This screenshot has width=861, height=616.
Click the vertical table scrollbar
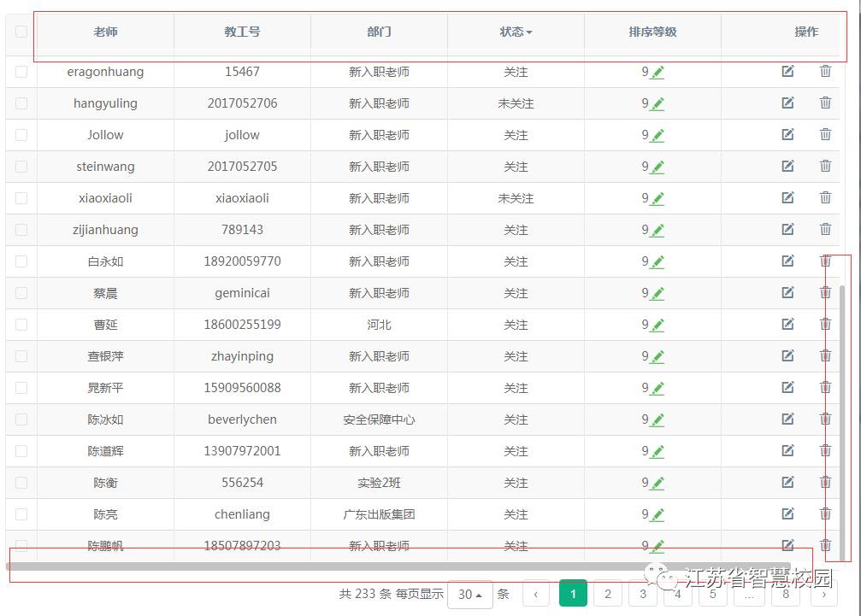(x=842, y=422)
